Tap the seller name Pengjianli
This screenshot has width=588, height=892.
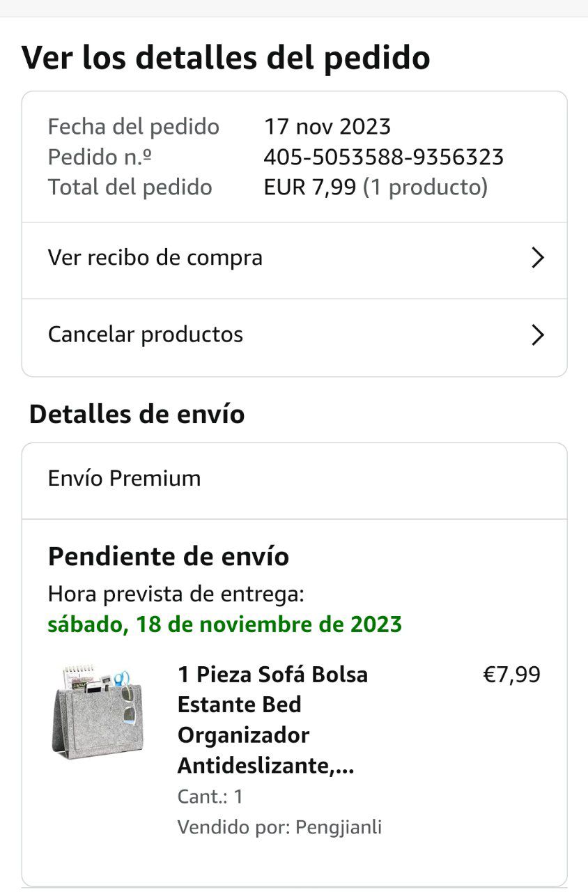click(x=339, y=827)
